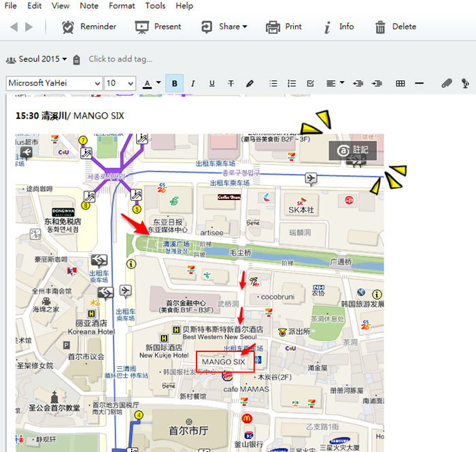Viewport: 476px width, 452px height.
Task: Show note Info
Action: coord(339,27)
